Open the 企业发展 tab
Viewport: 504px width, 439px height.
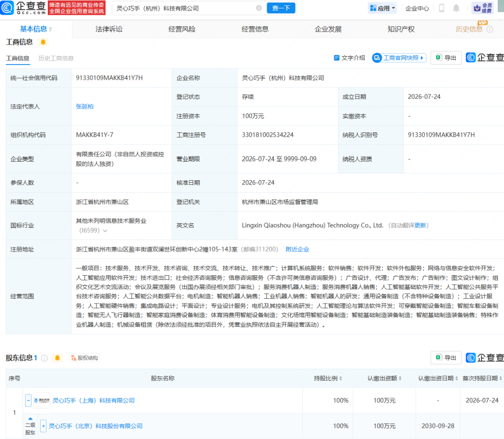[x=328, y=29]
